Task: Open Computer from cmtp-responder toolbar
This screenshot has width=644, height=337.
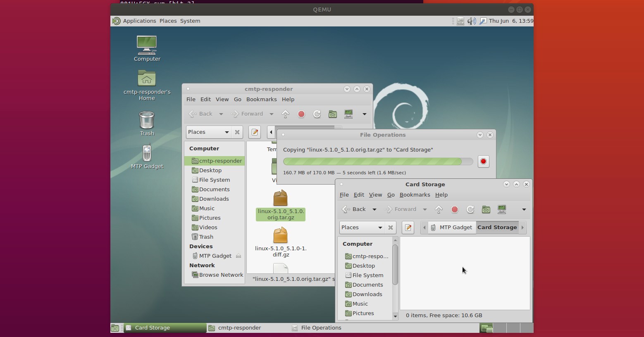Action: click(348, 114)
